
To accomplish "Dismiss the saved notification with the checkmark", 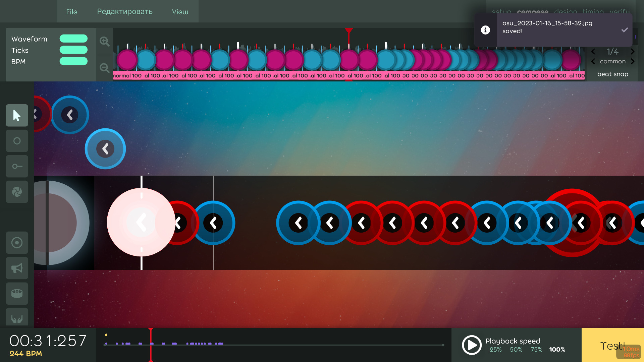I will tap(625, 30).
